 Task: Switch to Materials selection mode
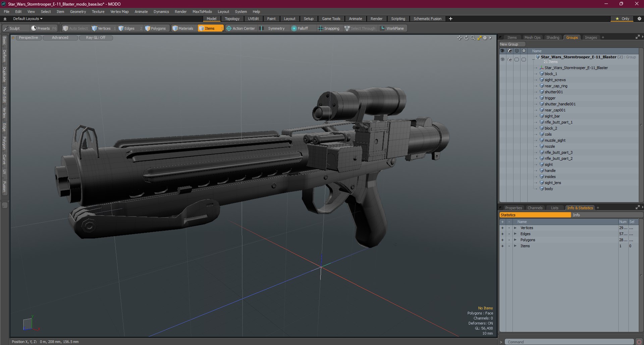183,29
